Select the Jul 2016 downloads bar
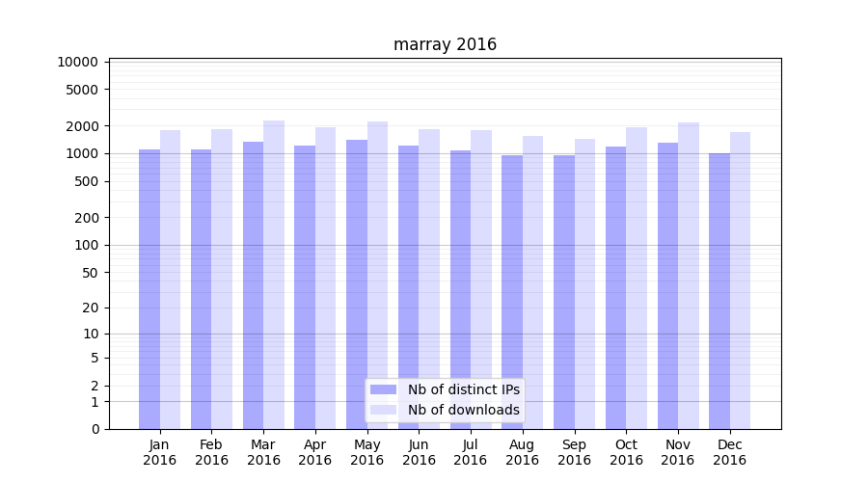Screen dimensions: 868x482 point(481,280)
